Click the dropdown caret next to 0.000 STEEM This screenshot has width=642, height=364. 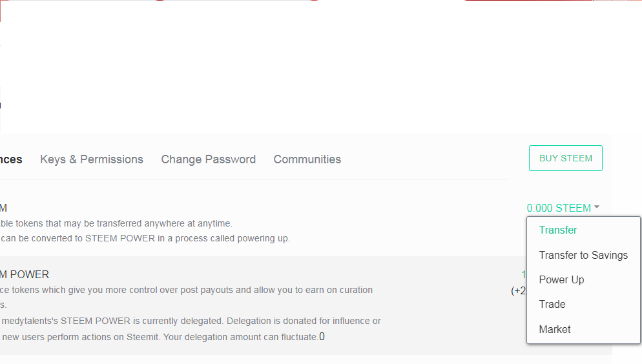click(x=597, y=207)
